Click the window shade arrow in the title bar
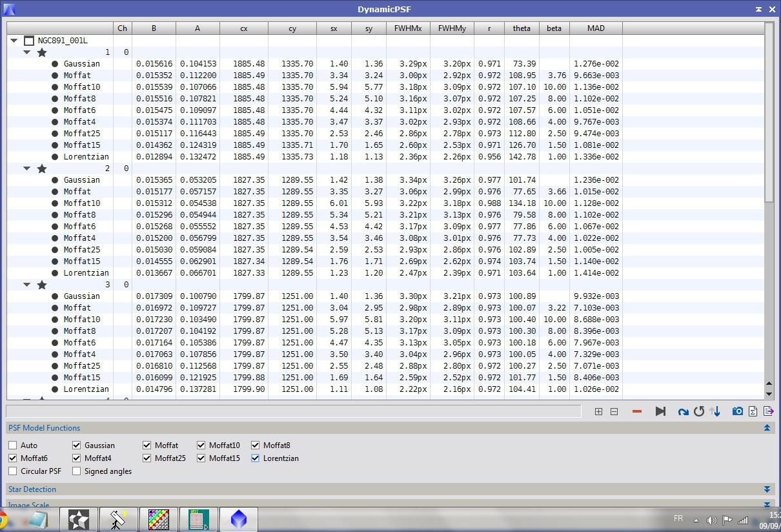Viewport: 781px width, 532px height. 758,9
